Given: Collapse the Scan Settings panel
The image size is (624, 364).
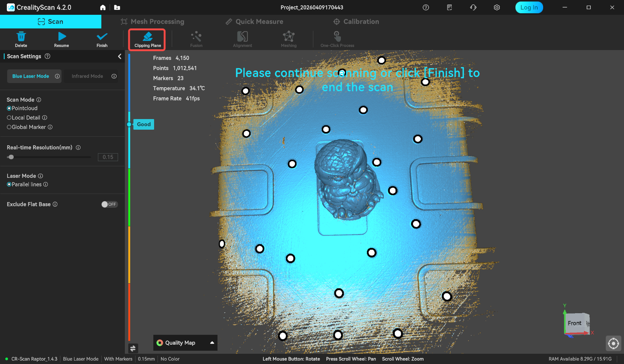Looking at the screenshot, I should pyautogui.click(x=120, y=56).
